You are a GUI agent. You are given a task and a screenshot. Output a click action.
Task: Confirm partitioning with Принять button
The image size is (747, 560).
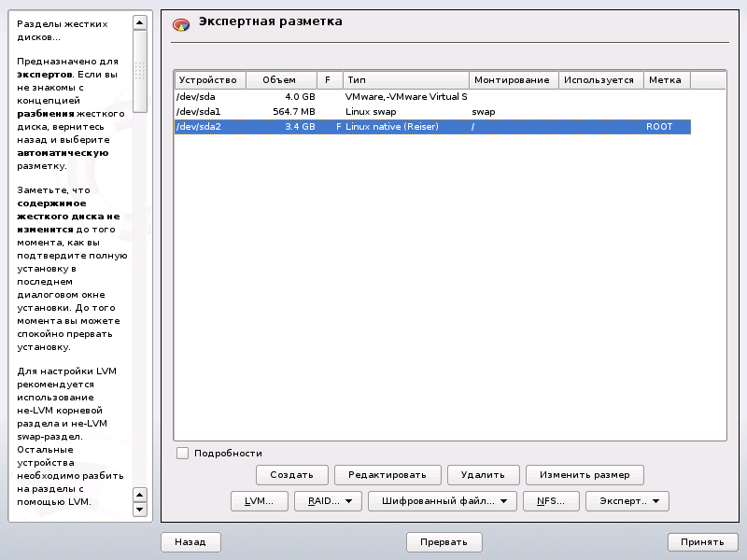coord(702,541)
